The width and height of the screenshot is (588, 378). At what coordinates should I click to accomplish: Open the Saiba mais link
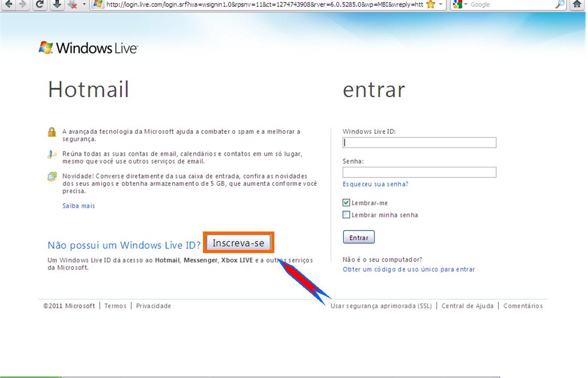[x=79, y=206]
